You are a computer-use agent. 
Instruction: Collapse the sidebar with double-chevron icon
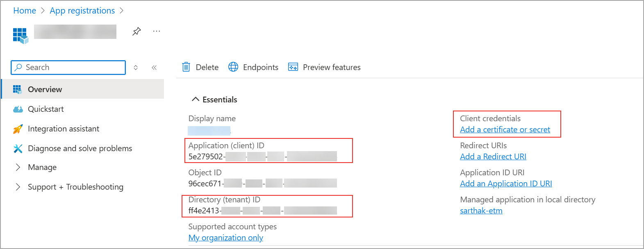[154, 68]
